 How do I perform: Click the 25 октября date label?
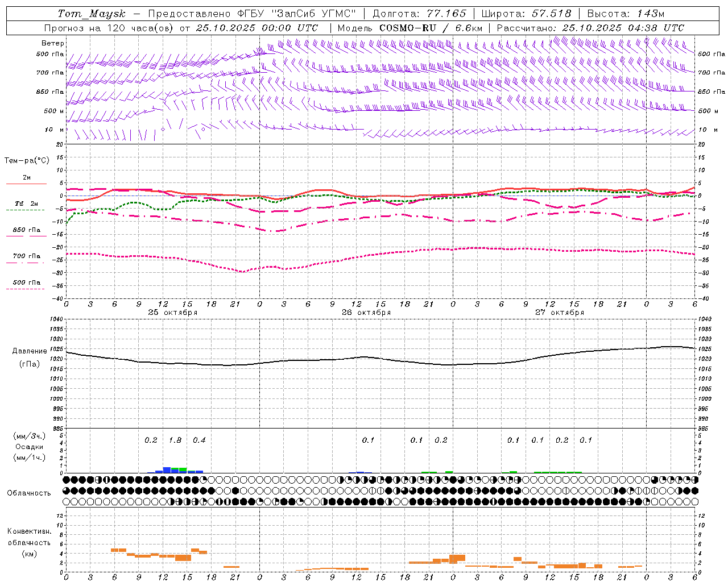click(x=173, y=313)
